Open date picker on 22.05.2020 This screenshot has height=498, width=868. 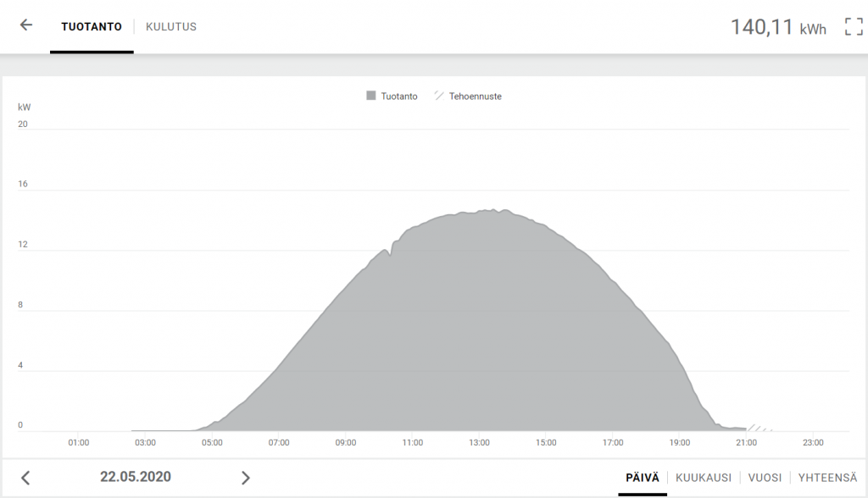click(136, 477)
